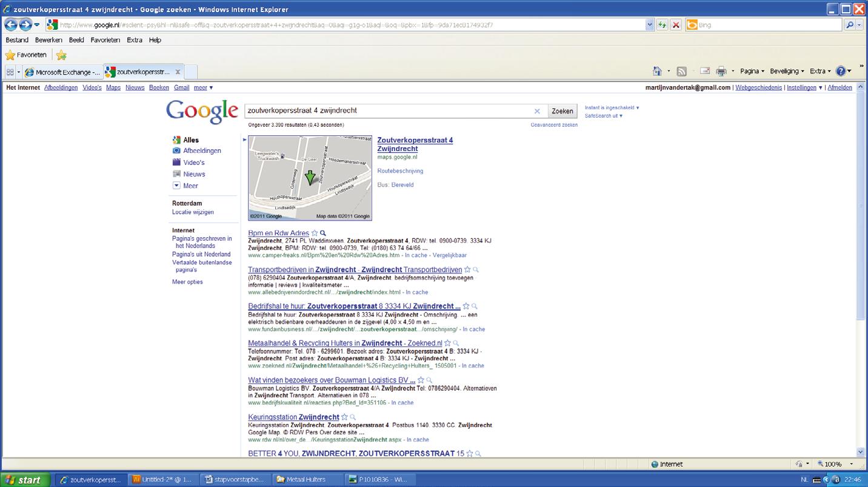This screenshot has height=487, width=868.
Task: Expand the address bar history dropdown
Action: click(650, 25)
